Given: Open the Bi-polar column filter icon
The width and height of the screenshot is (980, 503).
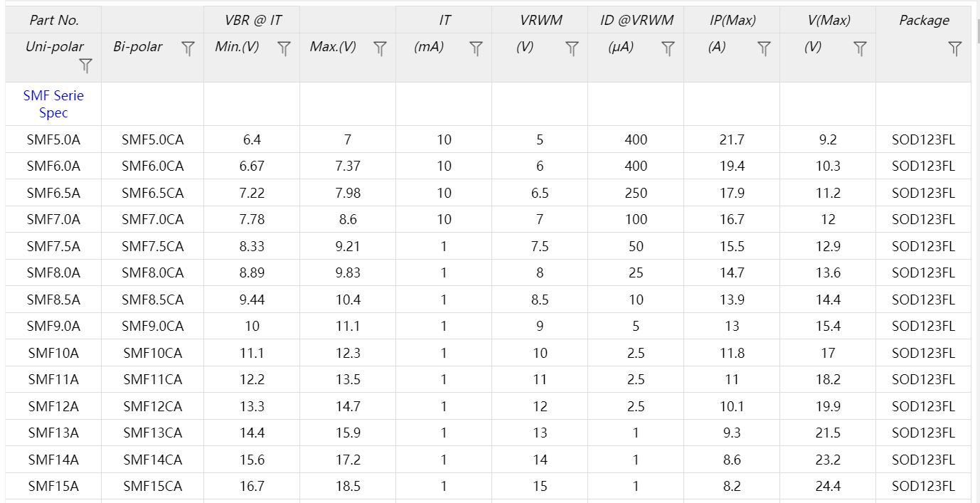Looking at the screenshot, I should [188, 48].
